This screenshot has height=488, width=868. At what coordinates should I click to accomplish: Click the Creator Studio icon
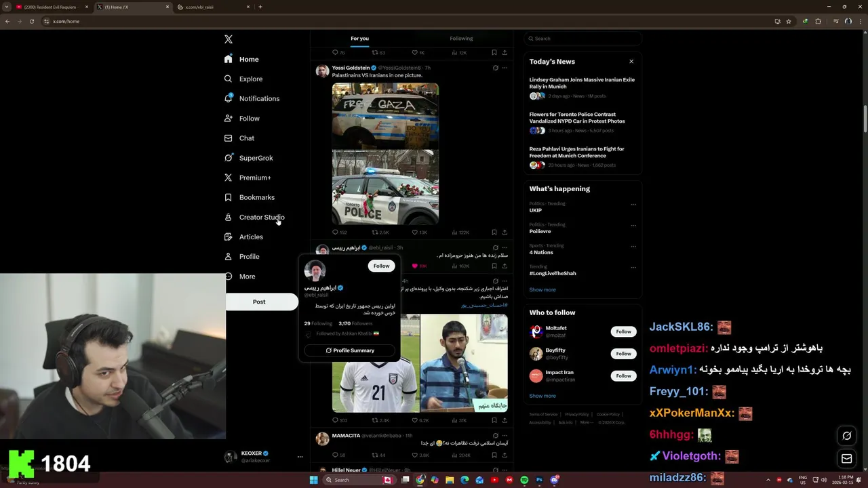click(229, 217)
